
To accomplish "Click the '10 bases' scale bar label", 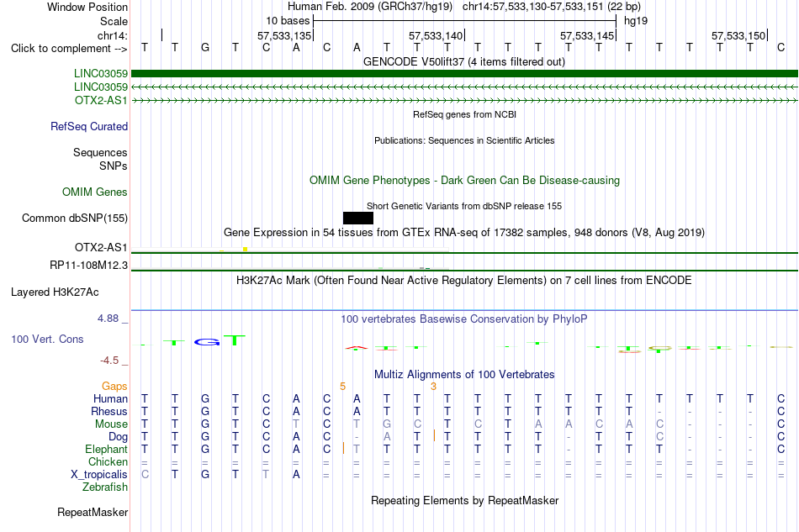I will pos(288,21).
